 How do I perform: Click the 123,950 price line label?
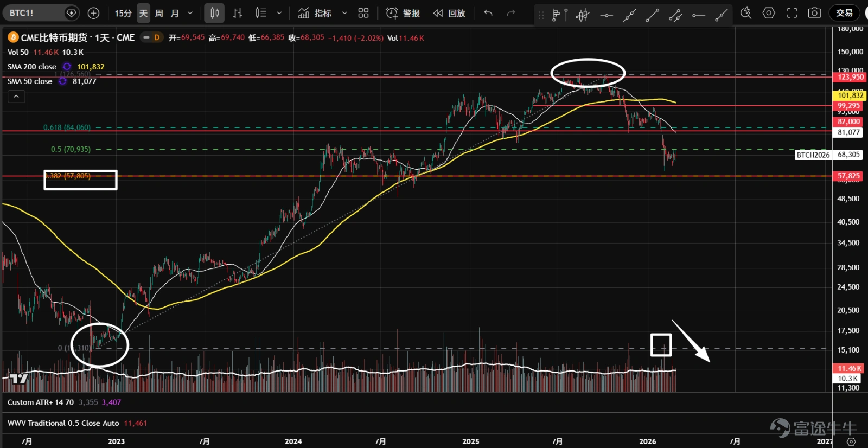(x=850, y=77)
